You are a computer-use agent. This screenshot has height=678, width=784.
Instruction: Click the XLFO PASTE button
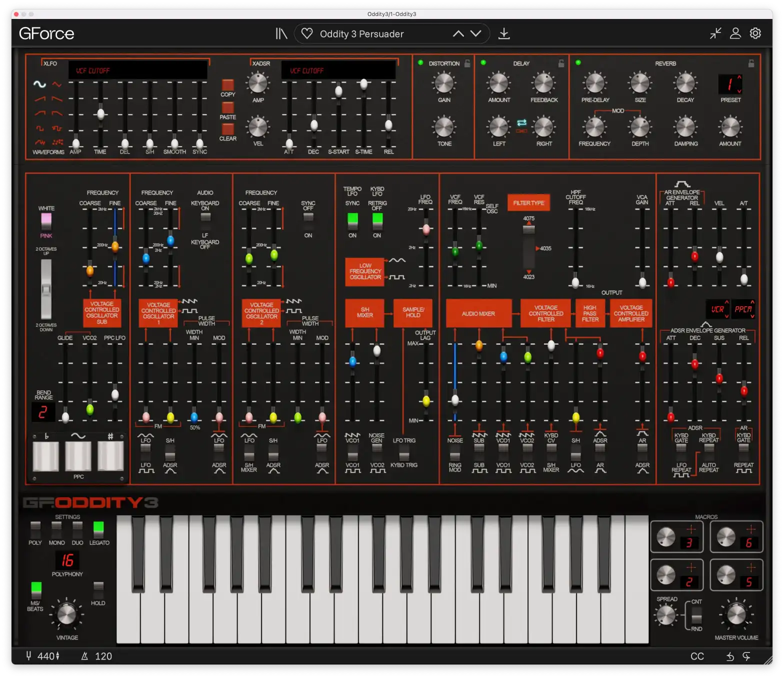228,108
